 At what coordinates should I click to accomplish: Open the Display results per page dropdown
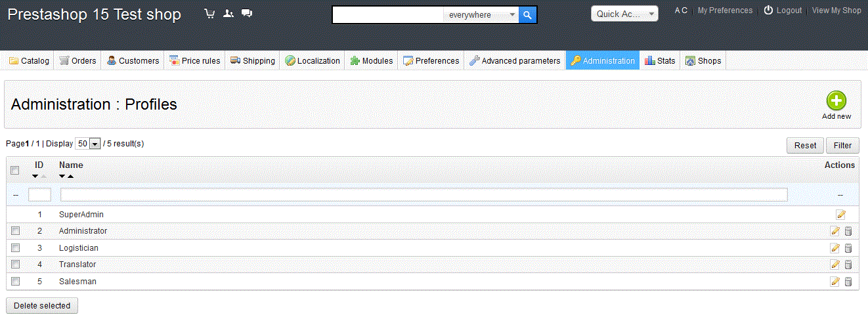pos(88,144)
